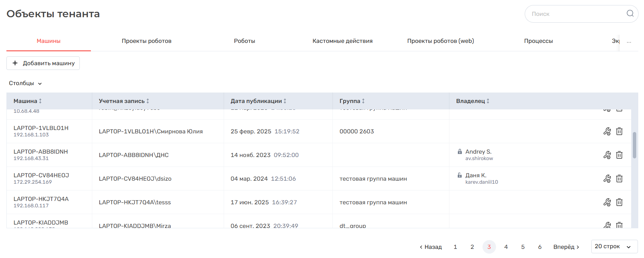The height and width of the screenshot is (258, 644).
Task: Sort table by Машина column
Action: [40, 101]
